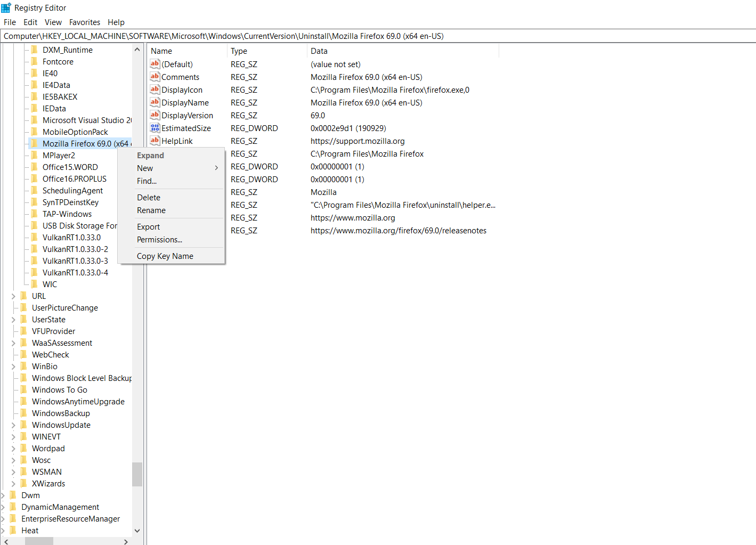Select the Office16.PROPLUS key
The height and width of the screenshot is (545, 756).
tap(75, 178)
